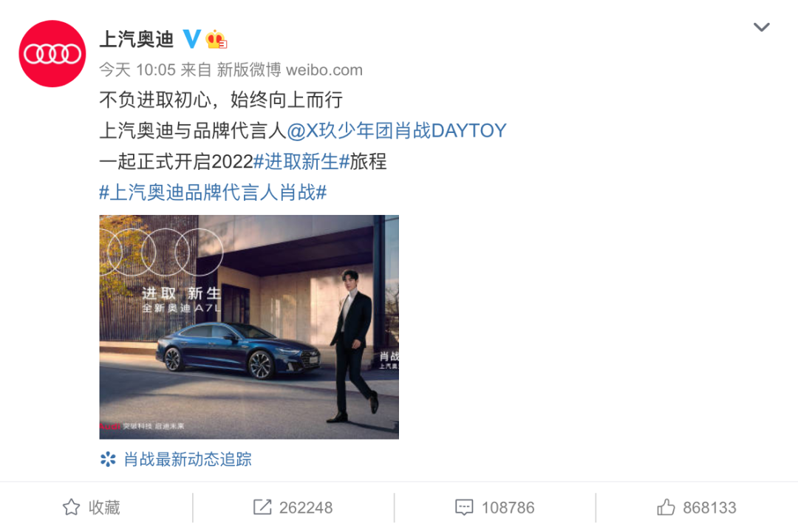Open the @X玖少年团肖战DAYTOY mention
The height and width of the screenshot is (532, 798).
397,131
